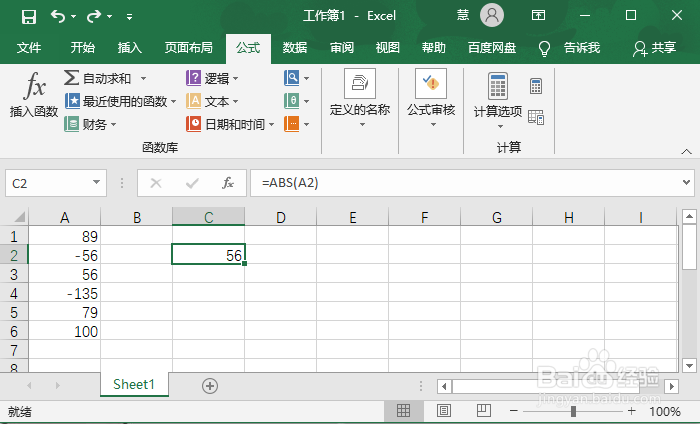Click cell A1 containing 89
The image size is (700, 424).
coord(65,236)
